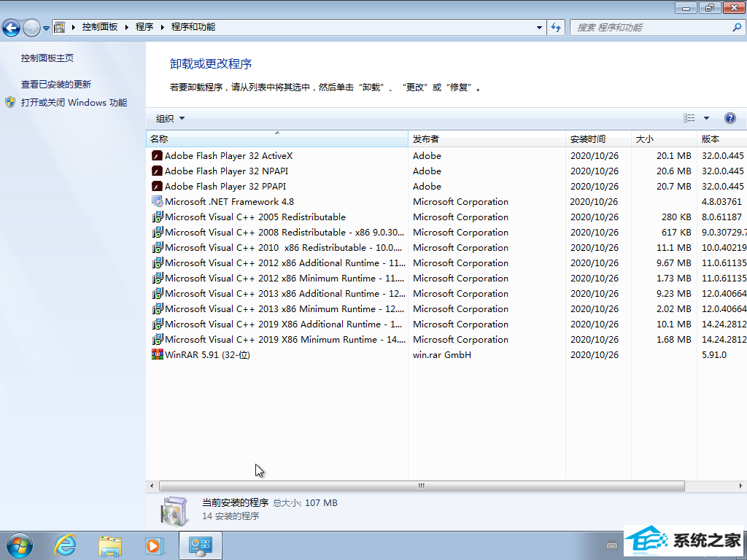The width and height of the screenshot is (747, 560).
Task: Click the Microsoft .NET Framework 4.8 icon
Action: tap(157, 201)
